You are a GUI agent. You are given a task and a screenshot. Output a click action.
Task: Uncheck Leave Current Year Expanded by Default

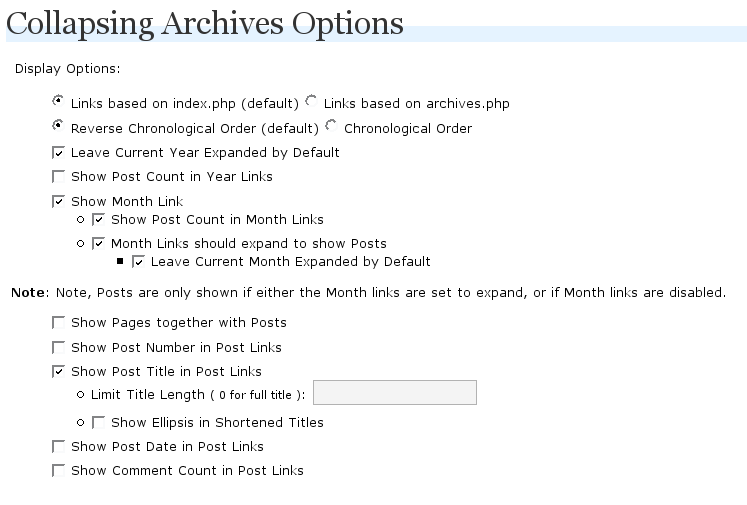pyautogui.click(x=58, y=153)
